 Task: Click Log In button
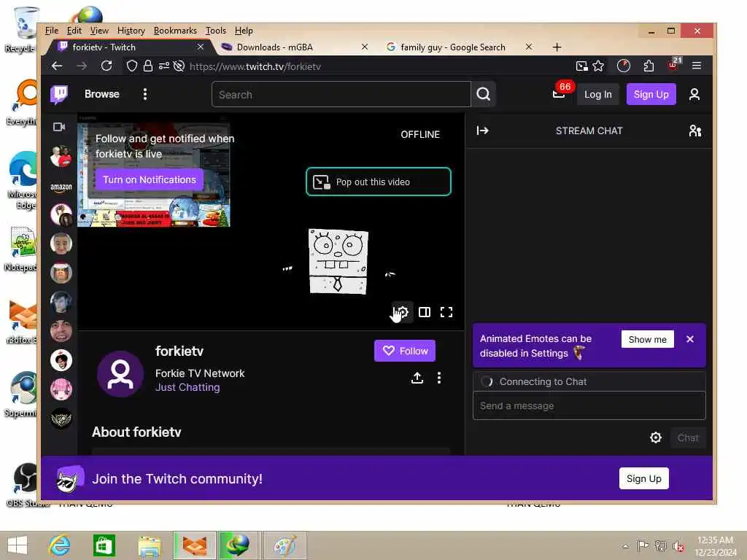[598, 94]
